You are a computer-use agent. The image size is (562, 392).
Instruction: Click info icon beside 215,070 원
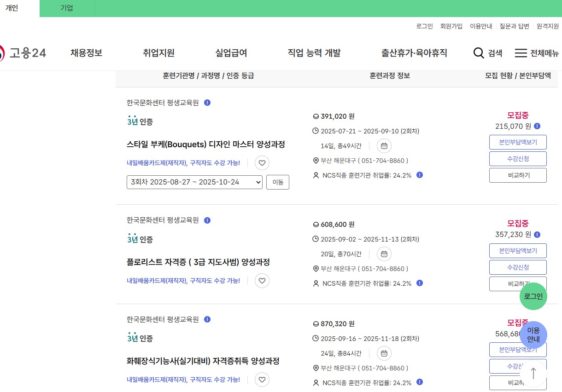click(537, 126)
